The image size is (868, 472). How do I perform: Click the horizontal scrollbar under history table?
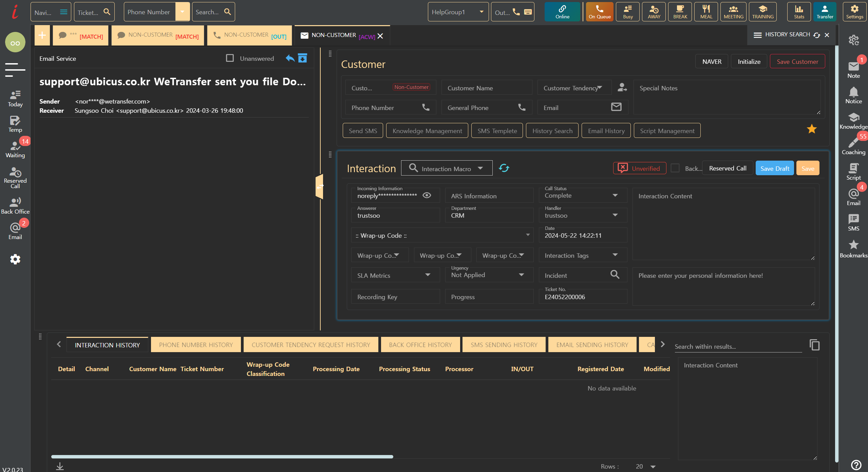[222, 457]
